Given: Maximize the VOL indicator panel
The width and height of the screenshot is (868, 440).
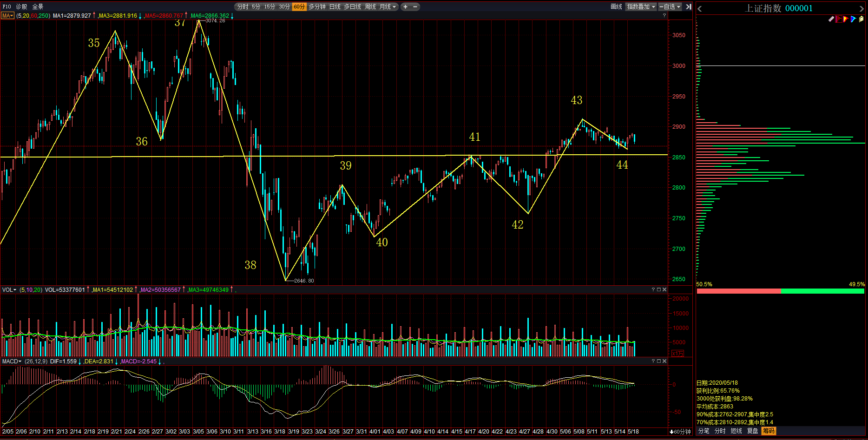Looking at the screenshot, I should (658, 289).
